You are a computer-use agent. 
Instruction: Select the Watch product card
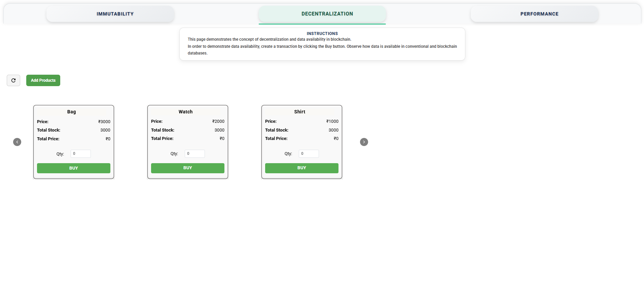[x=187, y=142]
